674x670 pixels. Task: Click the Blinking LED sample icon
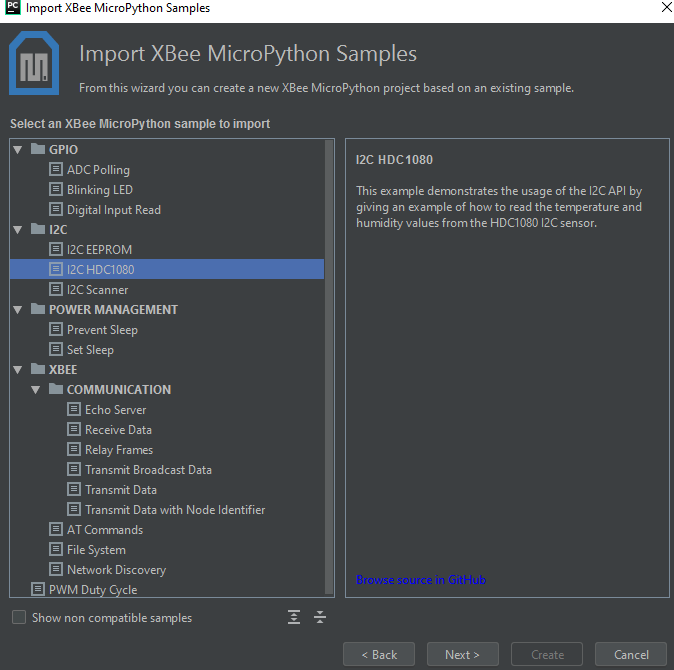[55, 189]
